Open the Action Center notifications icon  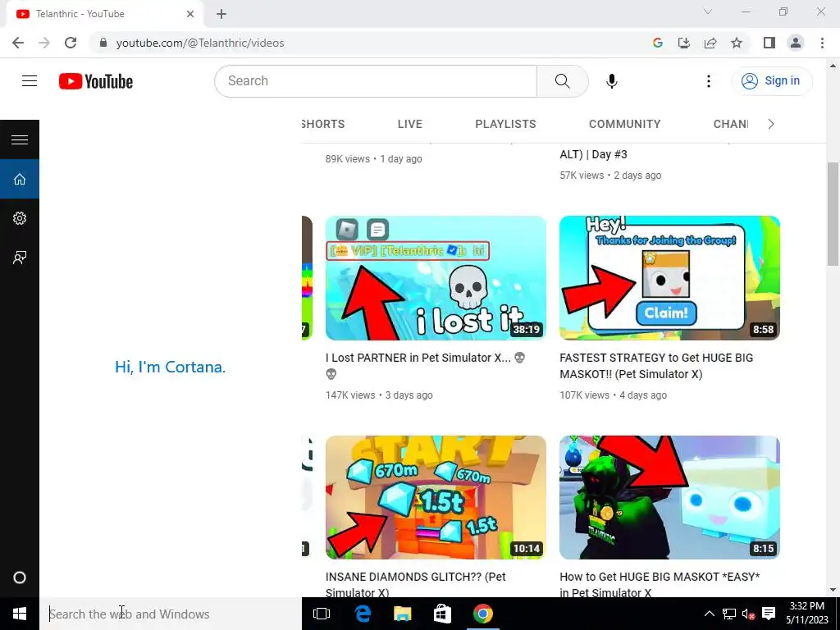click(769, 614)
